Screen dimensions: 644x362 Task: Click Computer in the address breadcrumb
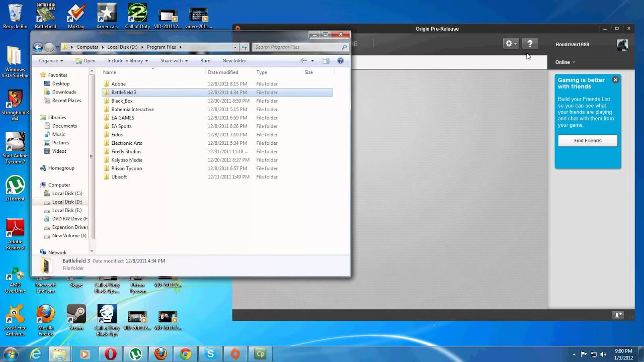point(87,47)
